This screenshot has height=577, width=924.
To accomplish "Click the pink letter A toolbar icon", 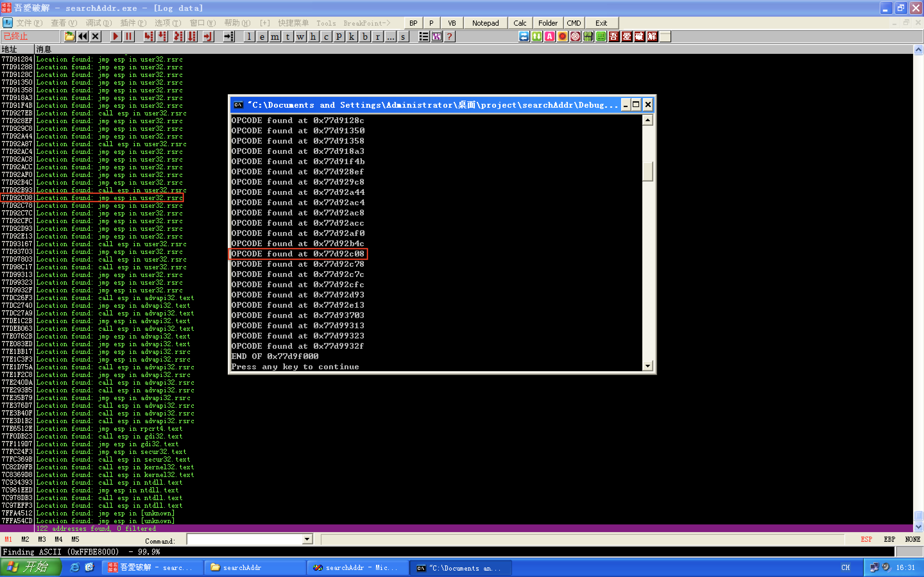I will pyautogui.click(x=550, y=37).
